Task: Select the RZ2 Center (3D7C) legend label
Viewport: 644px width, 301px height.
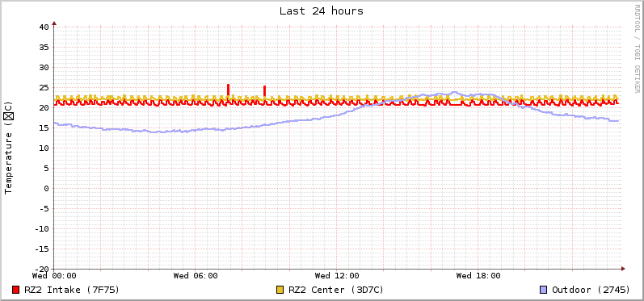Action: [336, 290]
